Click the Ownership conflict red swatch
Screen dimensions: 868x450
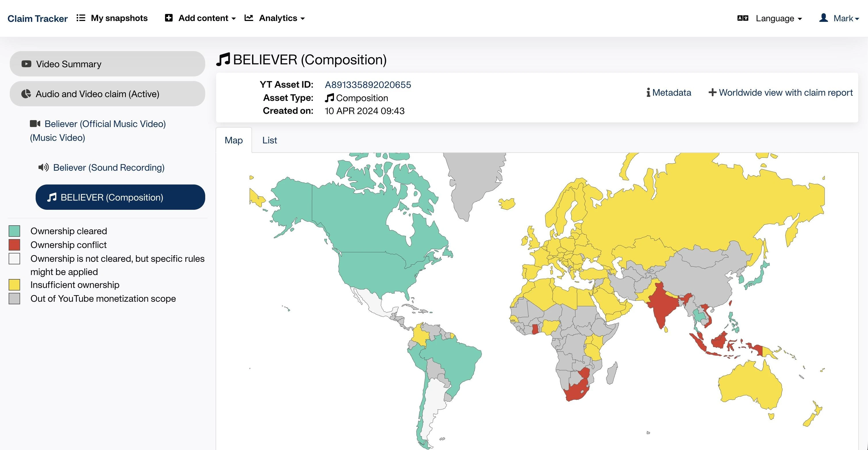(x=14, y=245)
